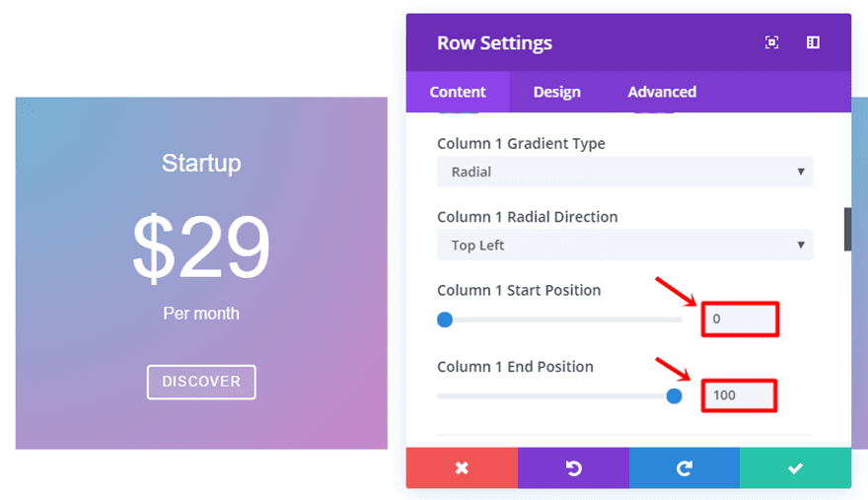Image resolution: width=868 pixels, height=500 pixels.
Task: Open the Design tab
Action: coord(557,92)
